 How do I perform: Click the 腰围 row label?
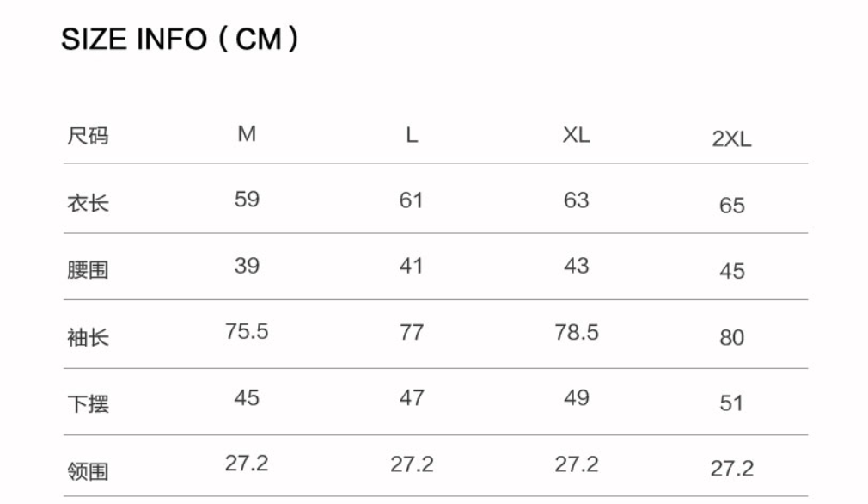(88, 271)
